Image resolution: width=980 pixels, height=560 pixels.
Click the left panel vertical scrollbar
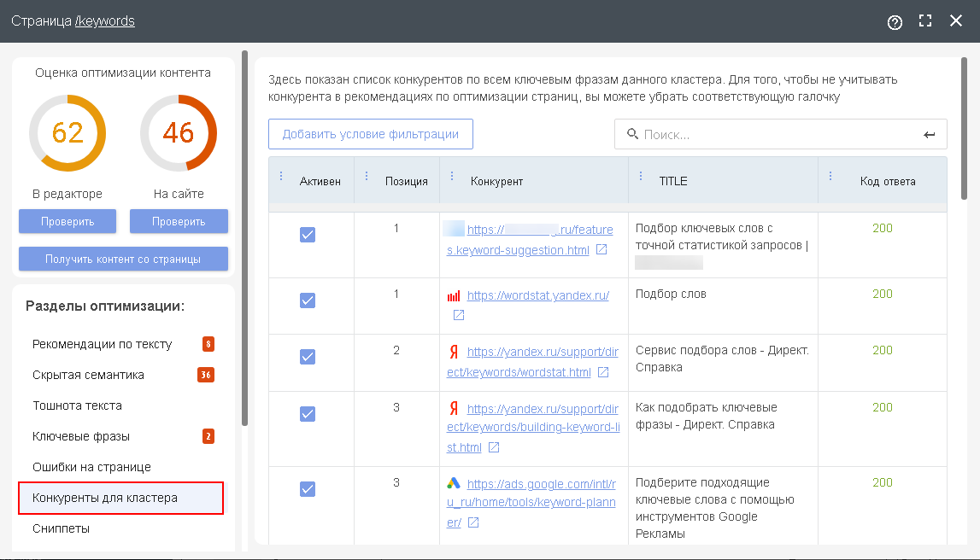tap(245, 239)
